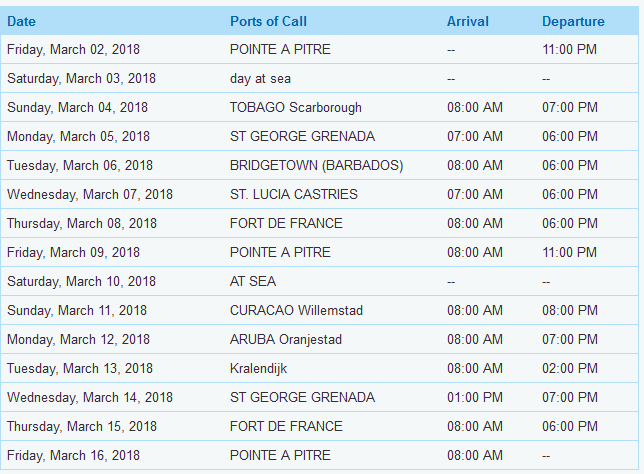
Task: Select FORT DE FRANCE on March 15 row
Action: 286,426
